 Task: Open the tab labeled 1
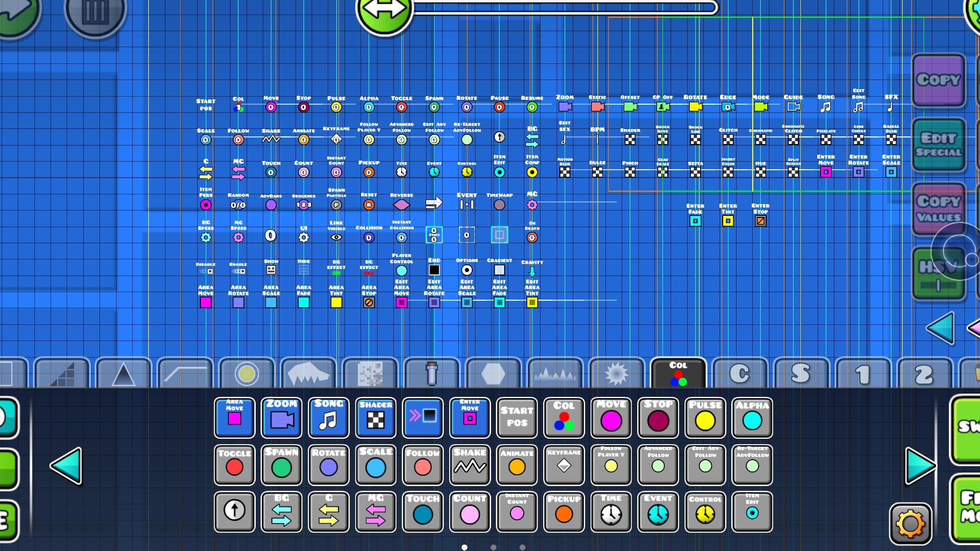(862, 373)
